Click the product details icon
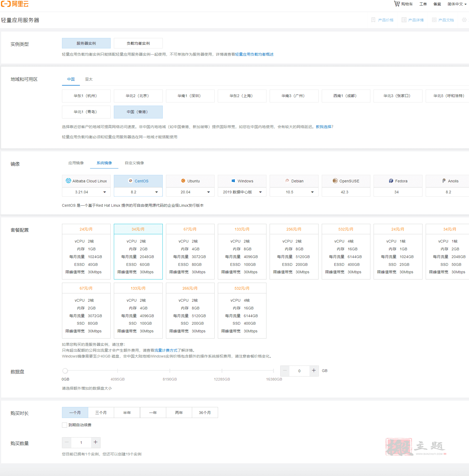This screenshot has height=476, width=469. (404, 20)
